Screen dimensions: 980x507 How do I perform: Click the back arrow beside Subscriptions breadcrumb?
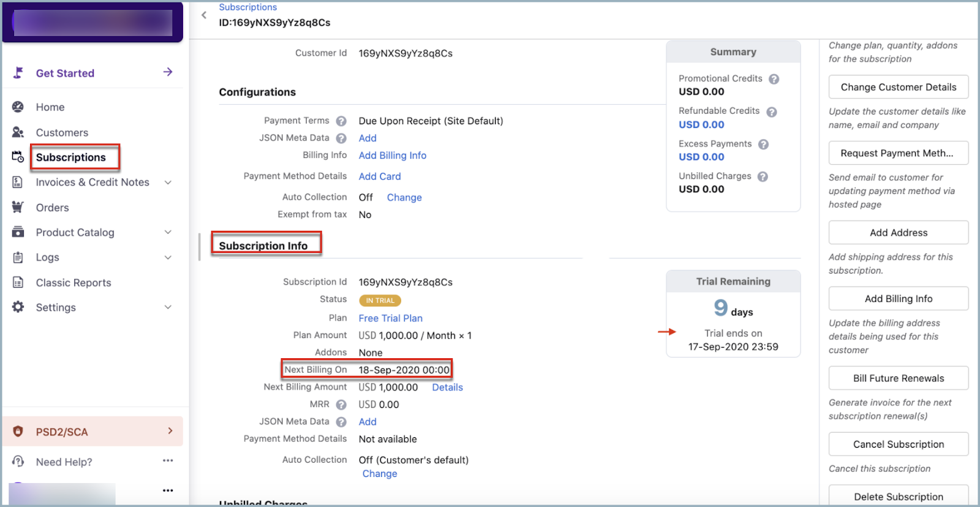(204, 15)
